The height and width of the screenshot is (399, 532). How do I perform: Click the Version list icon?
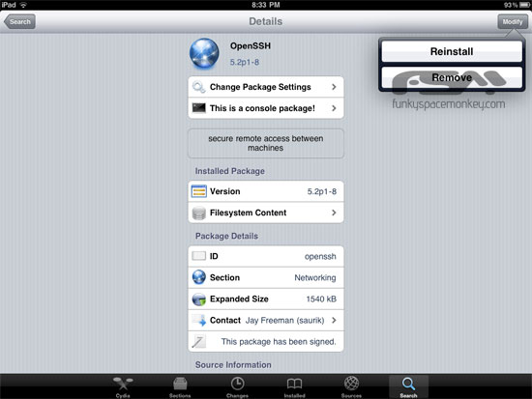(199, 191)
